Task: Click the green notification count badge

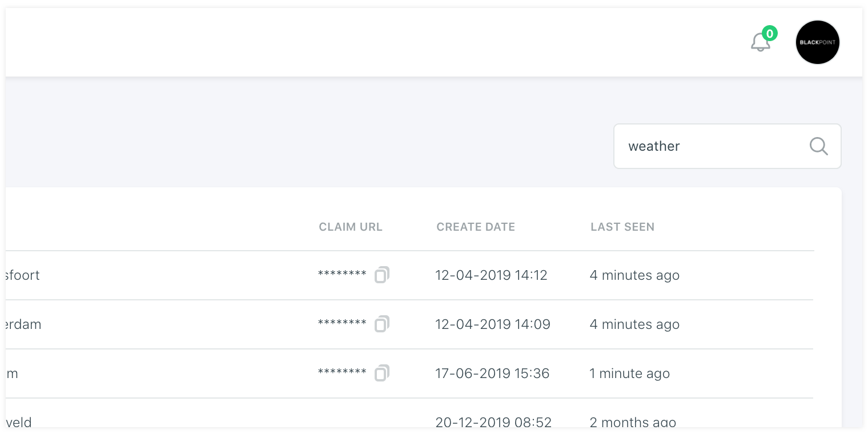Action: pyautogui.click(x=770, y=34)
